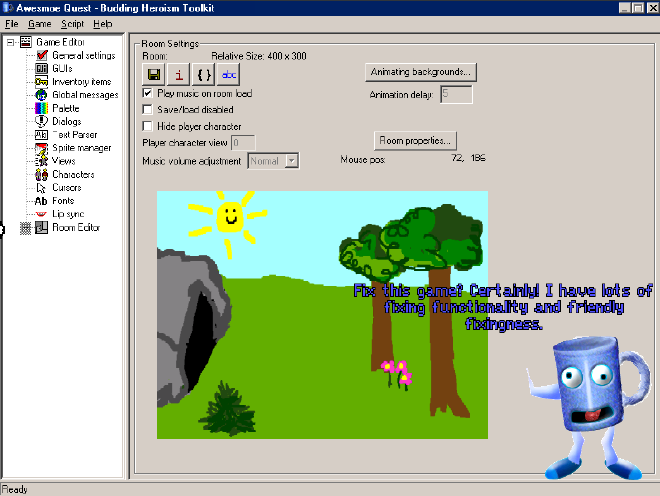Click the blue 'abc' room text icon
This screenshot has width=660, height=496.
point(229,74)
